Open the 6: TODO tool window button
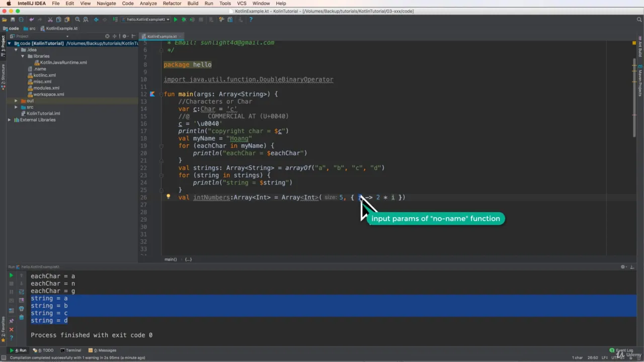644x362 pixels. pos(43,350)
